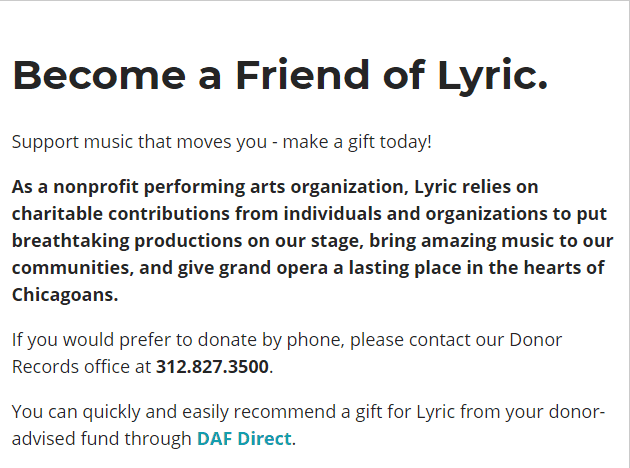Click the words "please contact our Donor"
Viewport: 630px width, 468px height.
[x=456, y=340]
